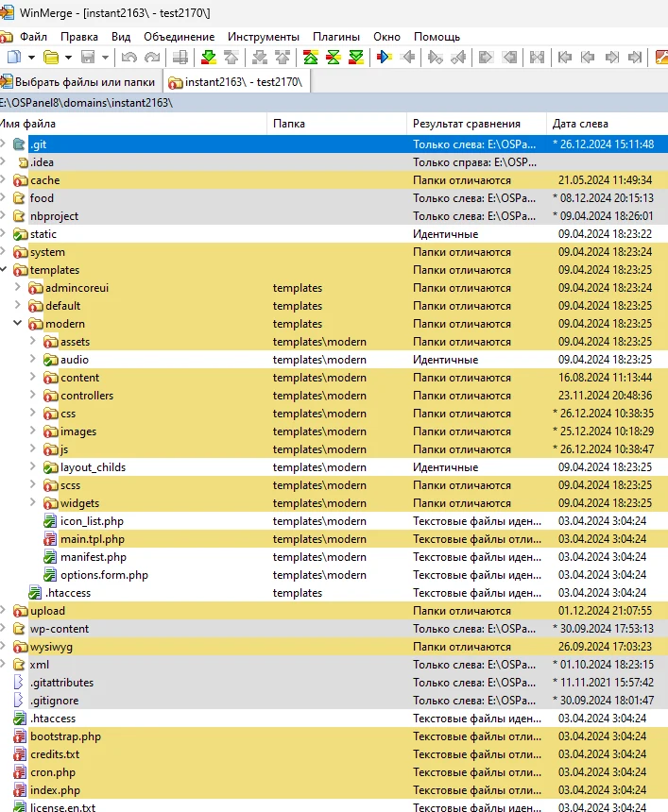Click the cache folder icon
This screenshot has height=812, width=668.
coord(20,180)
